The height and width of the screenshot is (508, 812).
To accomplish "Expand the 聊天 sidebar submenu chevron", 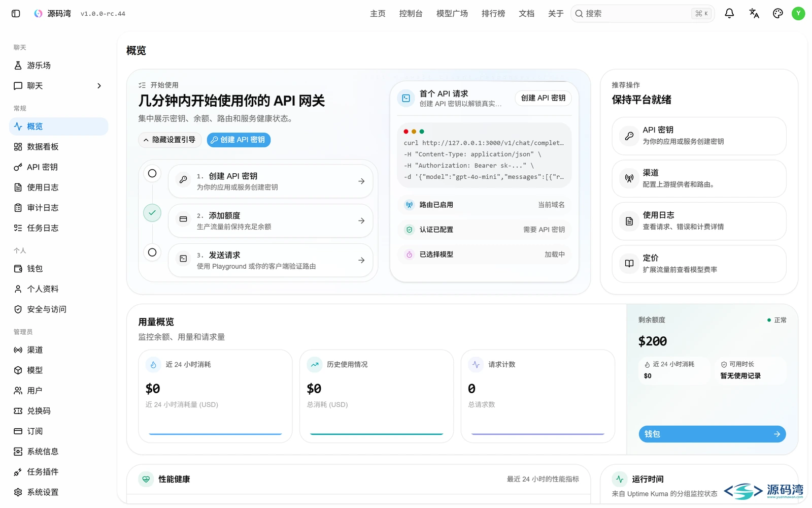I will pos(99,86).
